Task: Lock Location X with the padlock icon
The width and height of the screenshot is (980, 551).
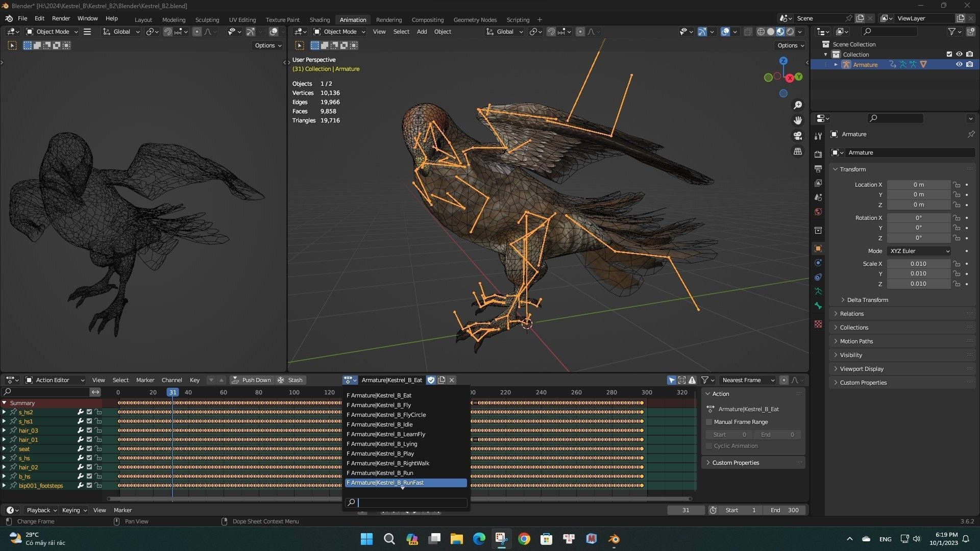Action: [x=957, y=185]
